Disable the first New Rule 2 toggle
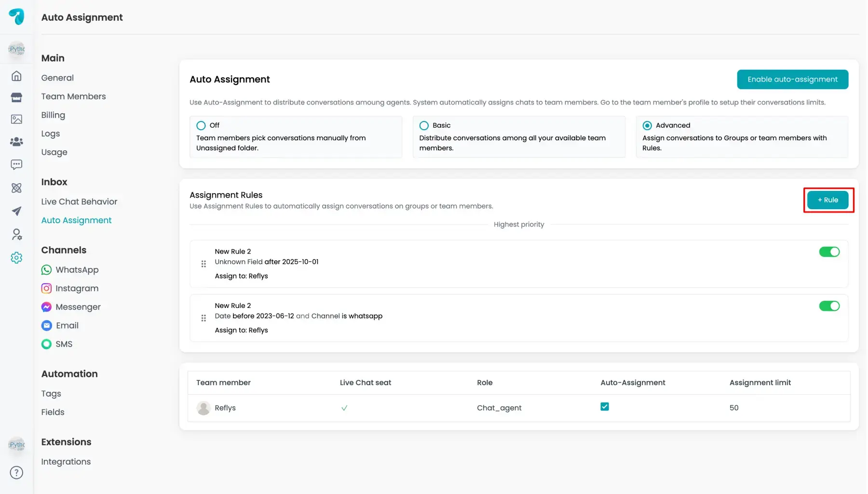The height and width of the screenshot is (494, 868). pos(829,252)
